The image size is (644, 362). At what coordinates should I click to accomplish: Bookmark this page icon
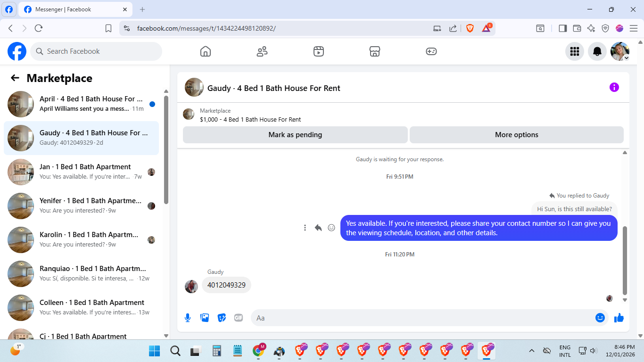tap(108, 28)
